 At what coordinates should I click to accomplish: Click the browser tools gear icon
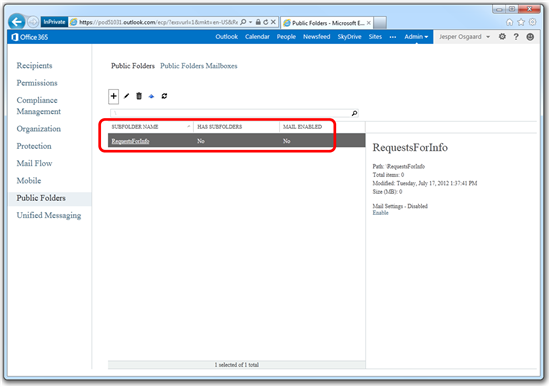(x=532, y=22)
